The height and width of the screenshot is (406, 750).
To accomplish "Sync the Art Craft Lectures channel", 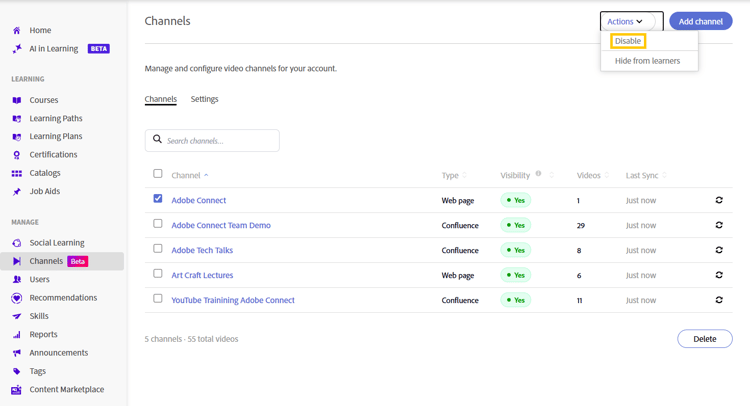I will [719, 275].
